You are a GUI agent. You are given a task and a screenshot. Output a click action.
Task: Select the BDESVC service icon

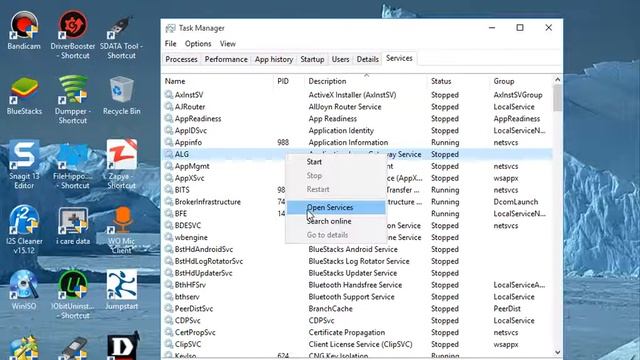click(169, 225)
